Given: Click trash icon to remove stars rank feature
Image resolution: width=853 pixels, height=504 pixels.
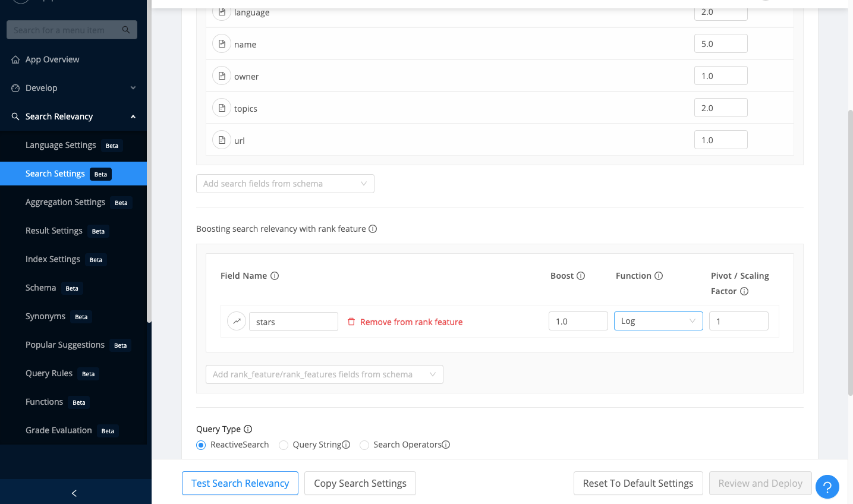Looking at the screenshot, I should [x=351, y=322].
